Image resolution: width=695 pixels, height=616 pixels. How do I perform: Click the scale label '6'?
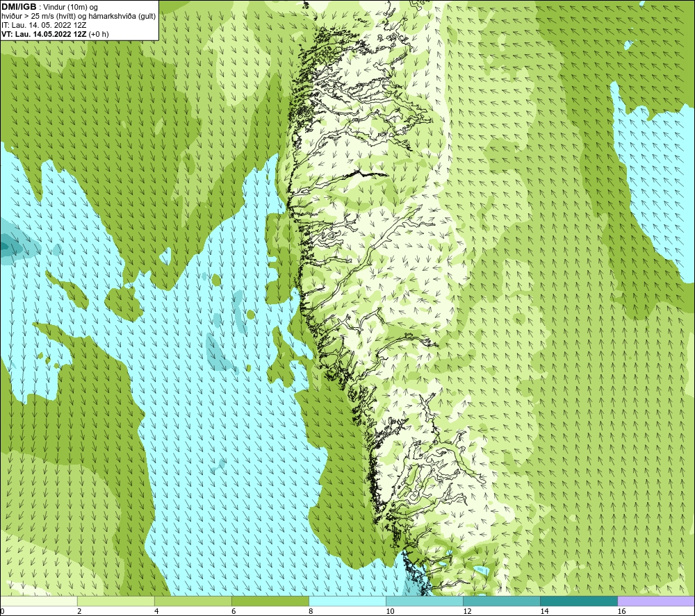tap(234, 612)
